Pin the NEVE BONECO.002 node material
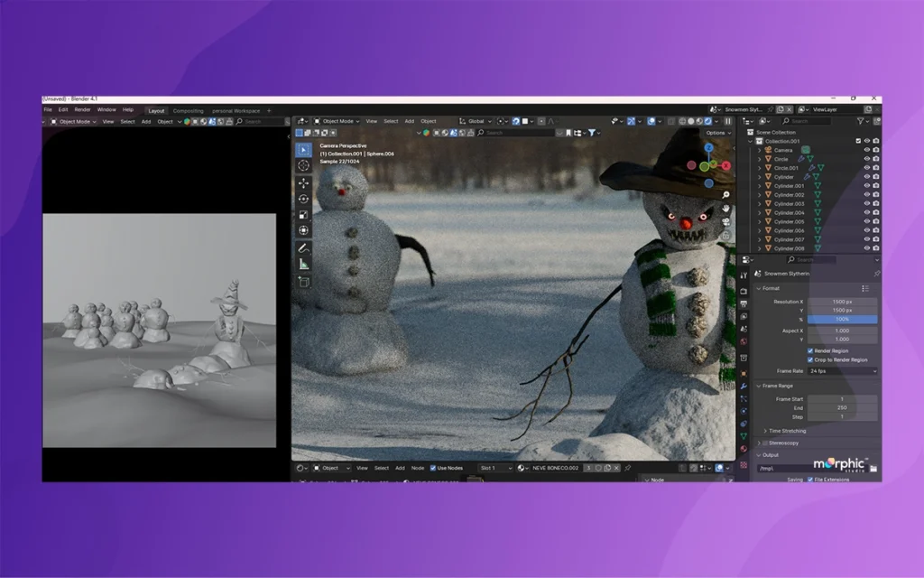This screenshot has width=924, height=578. (x=628, y=468)
